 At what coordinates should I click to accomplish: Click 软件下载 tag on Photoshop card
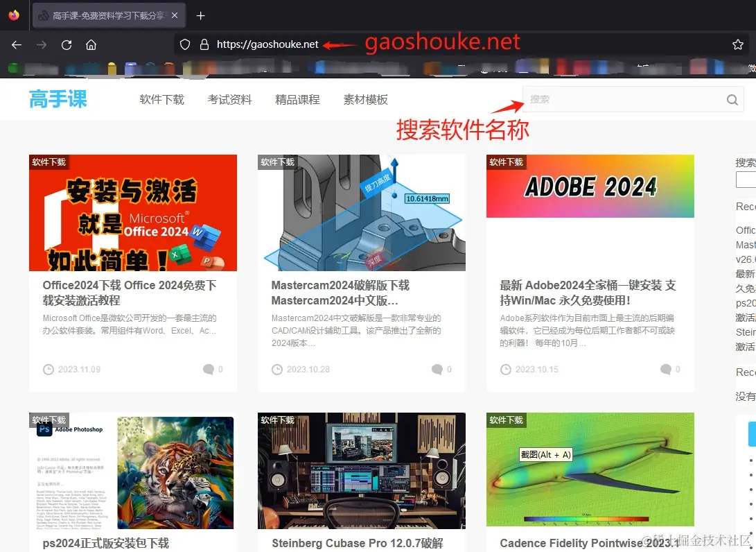click(49, 420)
